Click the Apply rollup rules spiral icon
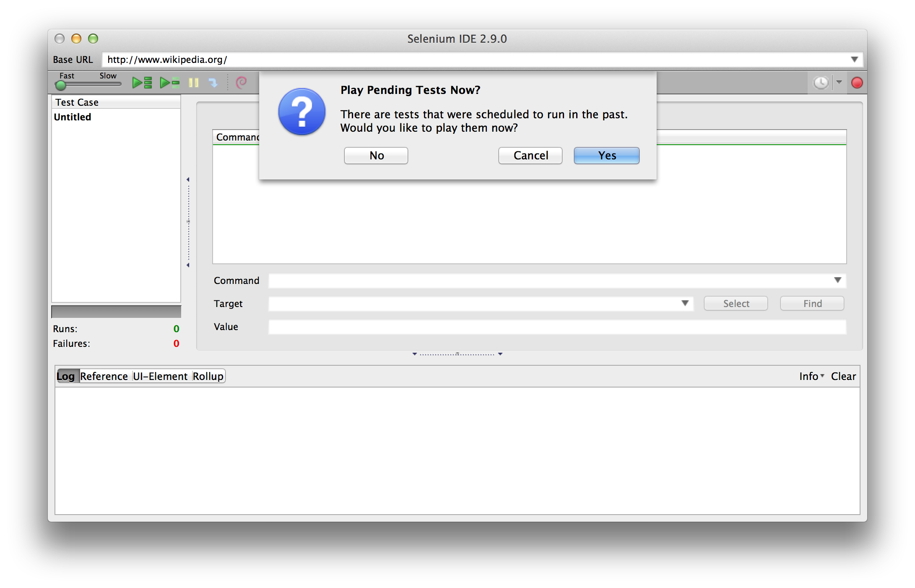The image size is (915, 588). tap(241, 83)
